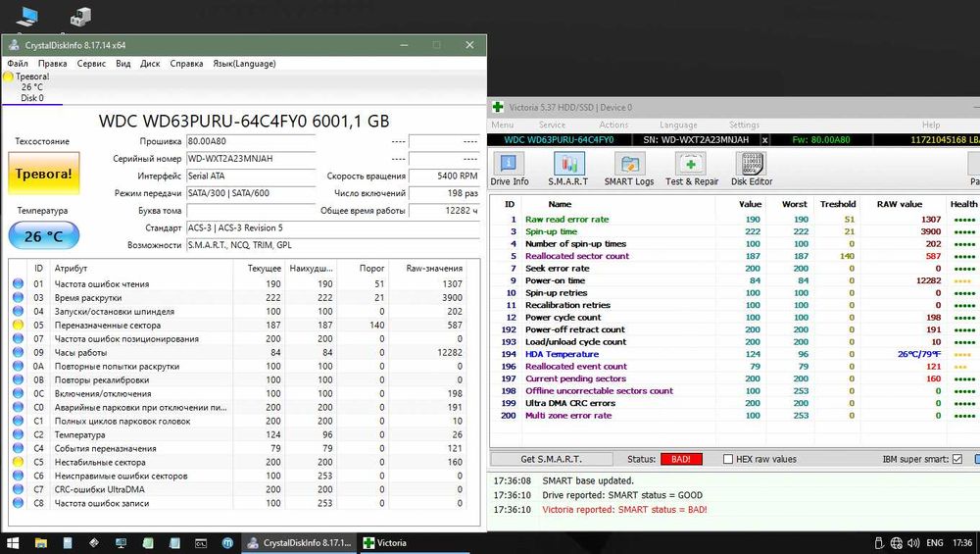Click the ENG language indicator in tray
This screenshot has width=980, height=554.
(934, 543)
